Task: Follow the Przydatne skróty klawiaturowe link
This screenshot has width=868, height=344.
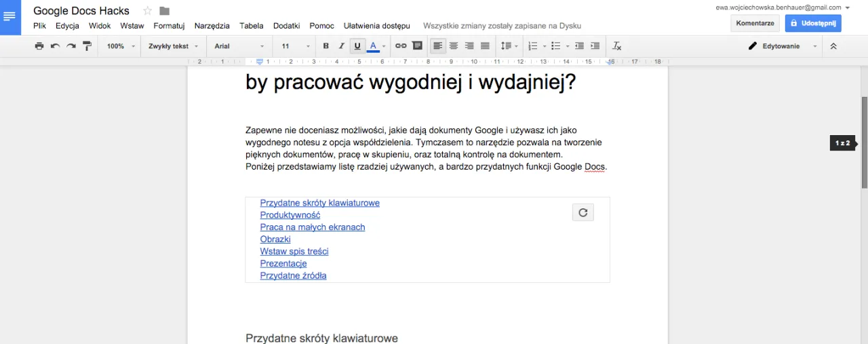Action: 319,203
